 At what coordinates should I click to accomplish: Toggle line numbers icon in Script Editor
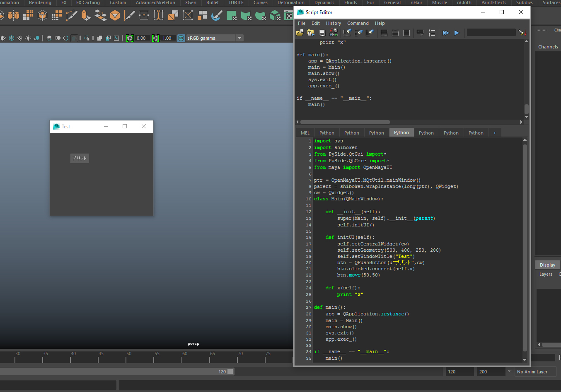432,33
